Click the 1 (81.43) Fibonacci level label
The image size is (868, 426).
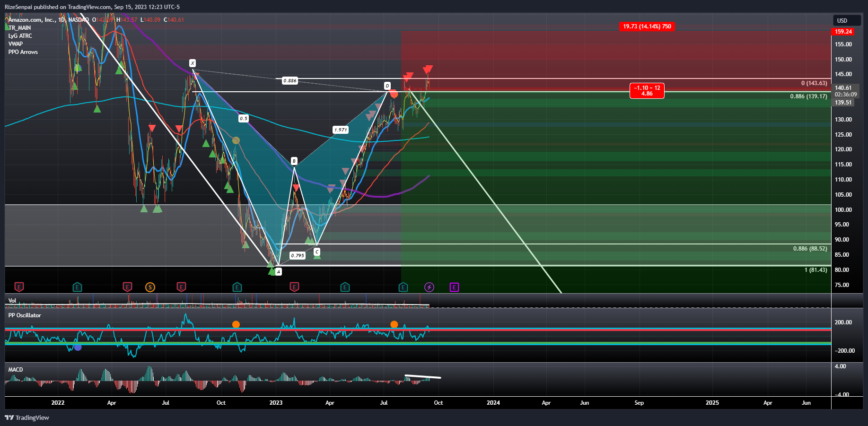click(816, 270)
